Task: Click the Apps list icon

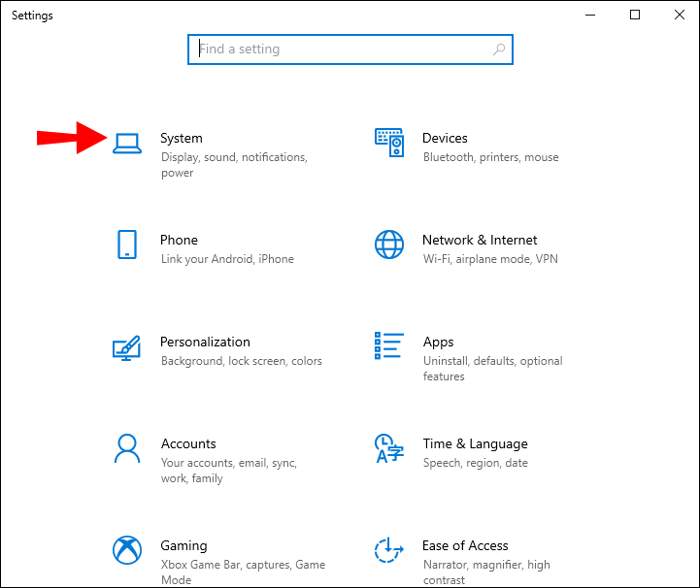Action: pos(388,346)
